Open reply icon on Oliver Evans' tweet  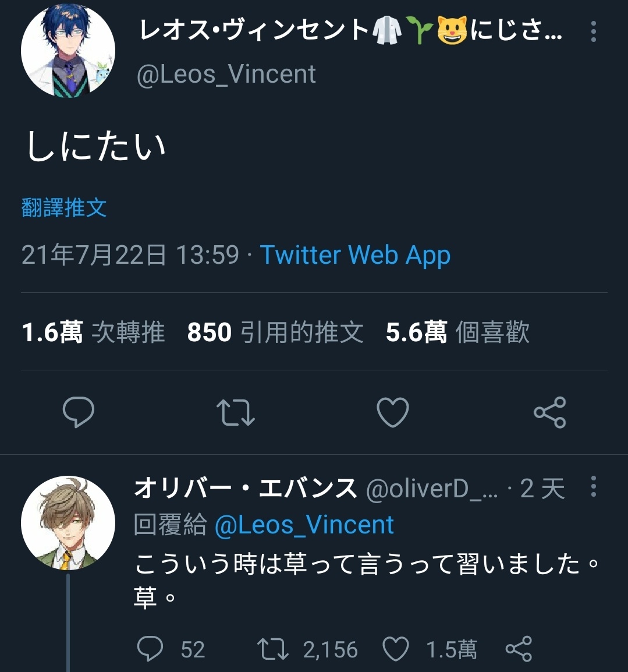coord(150,649)
